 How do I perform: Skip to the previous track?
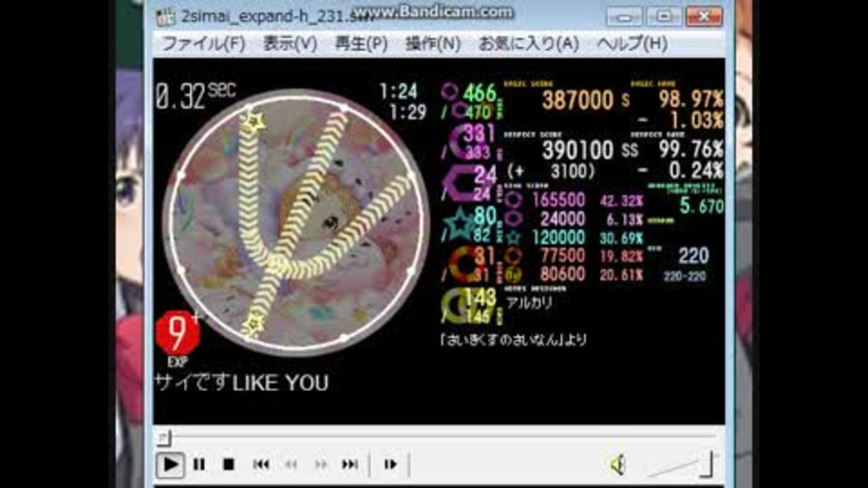(260, 465)
